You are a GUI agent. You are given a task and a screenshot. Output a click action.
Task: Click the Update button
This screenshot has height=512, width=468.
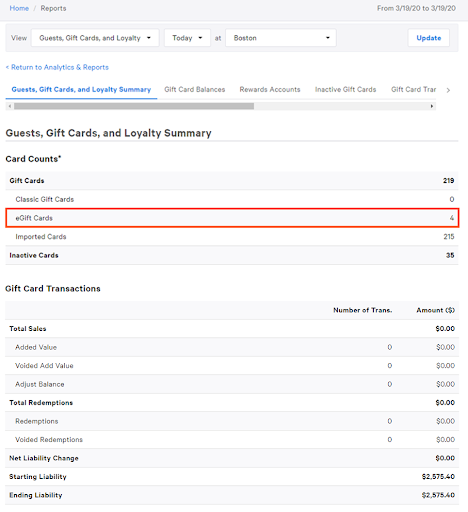click(x=429, y=38)
